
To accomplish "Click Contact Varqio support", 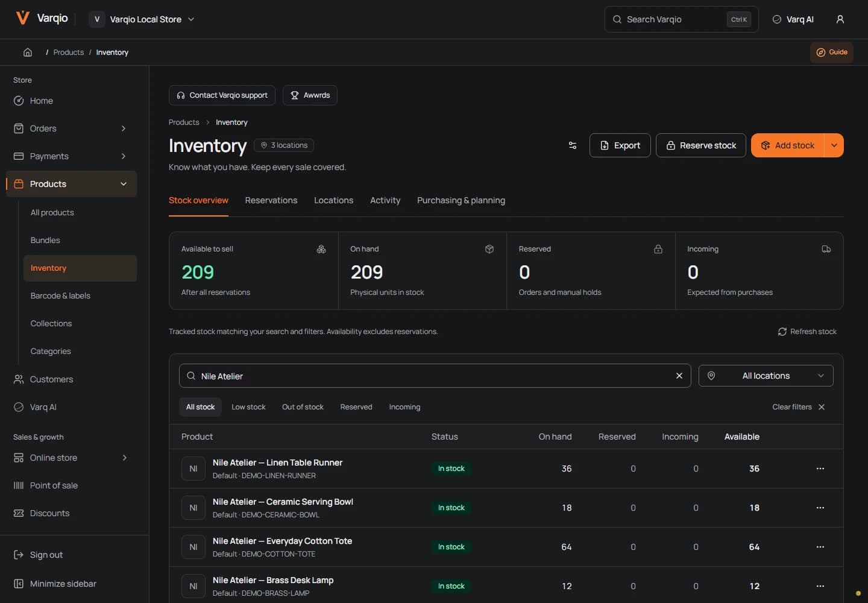I will 222,95.
